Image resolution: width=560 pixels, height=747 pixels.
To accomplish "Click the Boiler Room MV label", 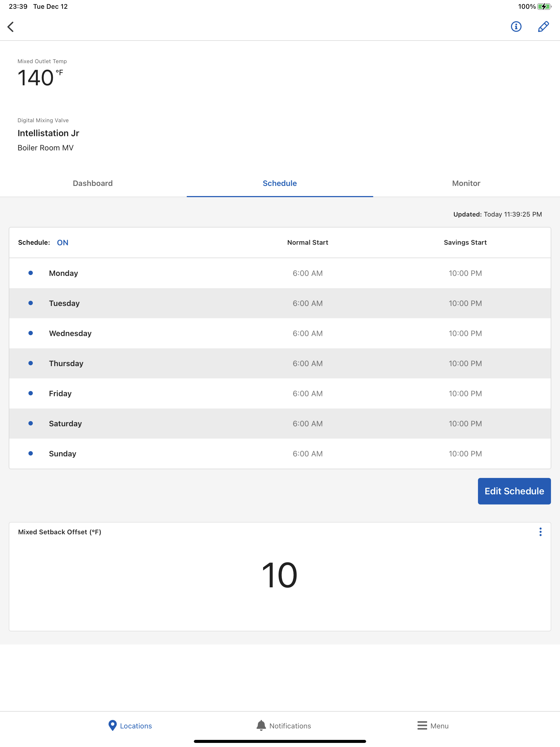I will (x=45, y=148).
